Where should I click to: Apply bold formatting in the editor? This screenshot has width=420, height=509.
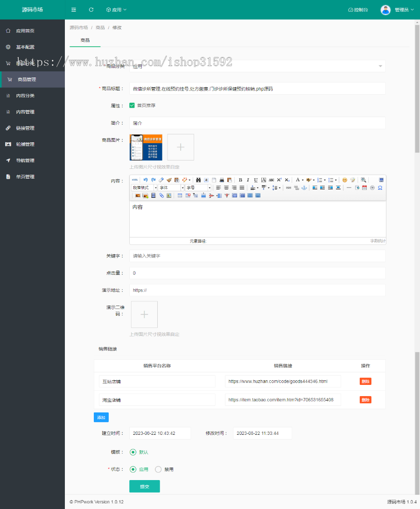240,180
